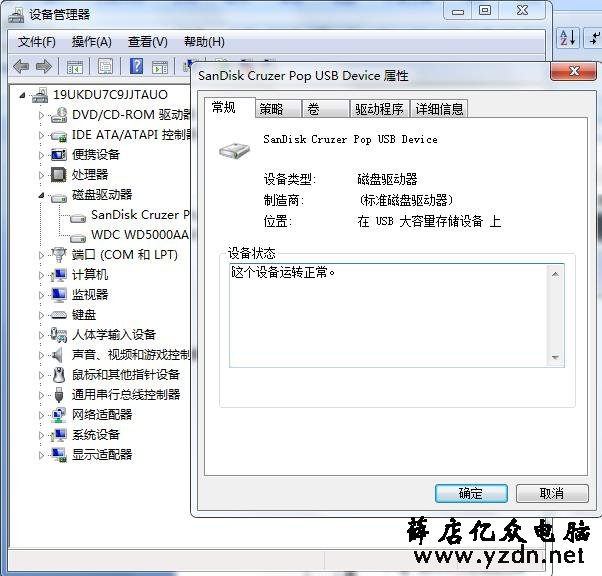Image resolution: width=602 pixels, height=576 pixels.
Task: Click the 显示适配器 display icon
Action: coord(59,455)
